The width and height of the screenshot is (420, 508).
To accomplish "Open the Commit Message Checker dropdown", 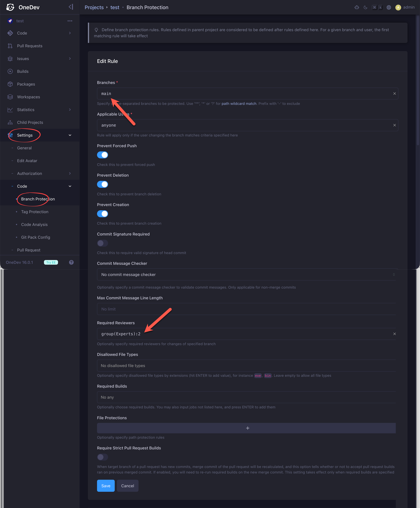I will tap(246, 274).
